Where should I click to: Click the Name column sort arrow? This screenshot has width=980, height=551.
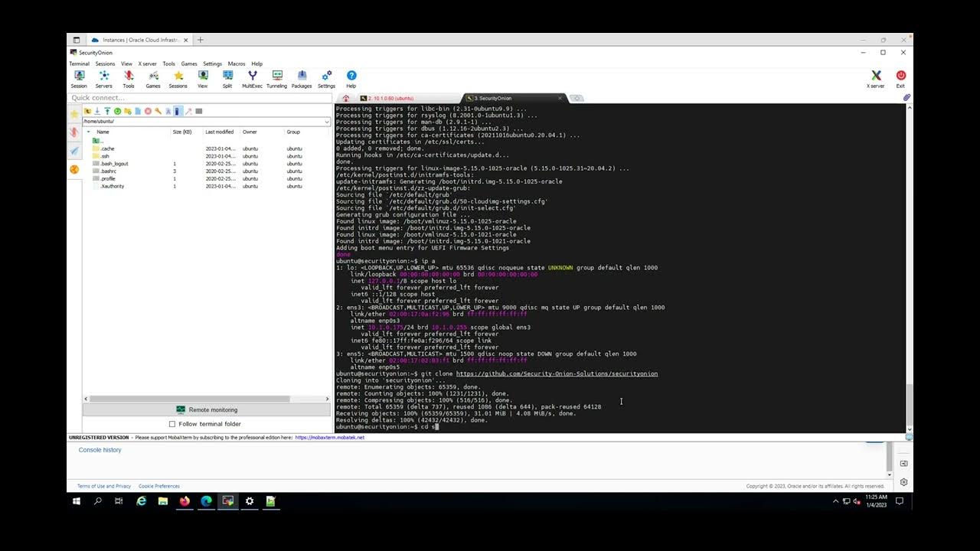88,132
